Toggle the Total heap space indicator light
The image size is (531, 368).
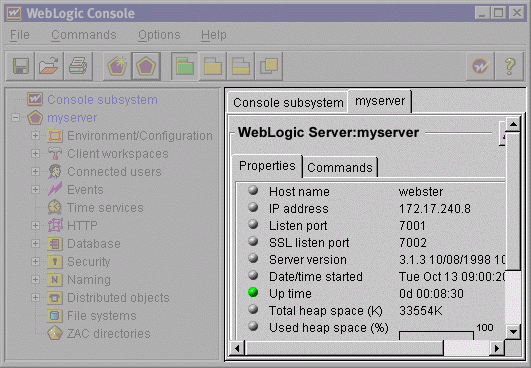(x=253, y=309)
